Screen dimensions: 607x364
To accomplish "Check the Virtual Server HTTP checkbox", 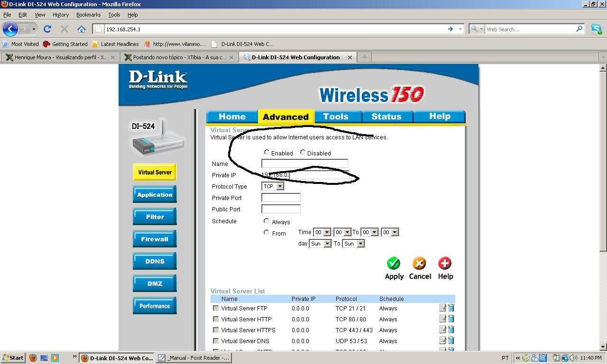I will click(216, 319).
